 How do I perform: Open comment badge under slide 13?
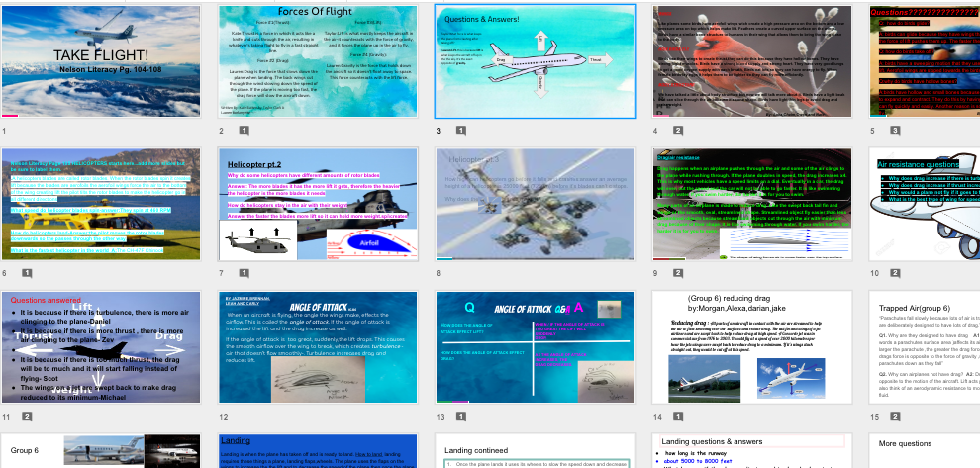(460, 417)
